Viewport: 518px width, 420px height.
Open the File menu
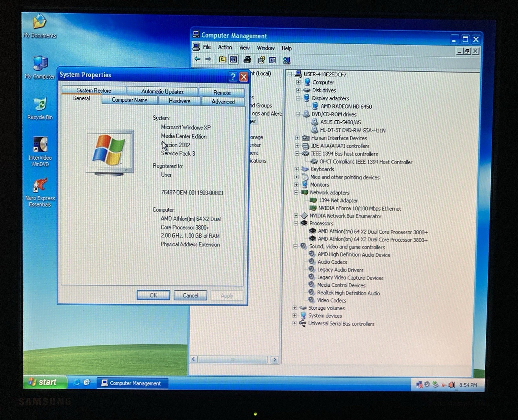(x=207, y=47)
